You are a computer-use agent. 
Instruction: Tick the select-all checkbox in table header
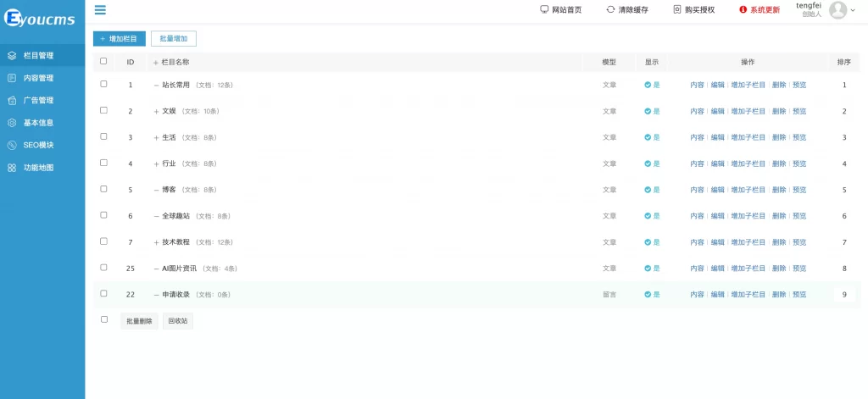(x=103, y=61)
